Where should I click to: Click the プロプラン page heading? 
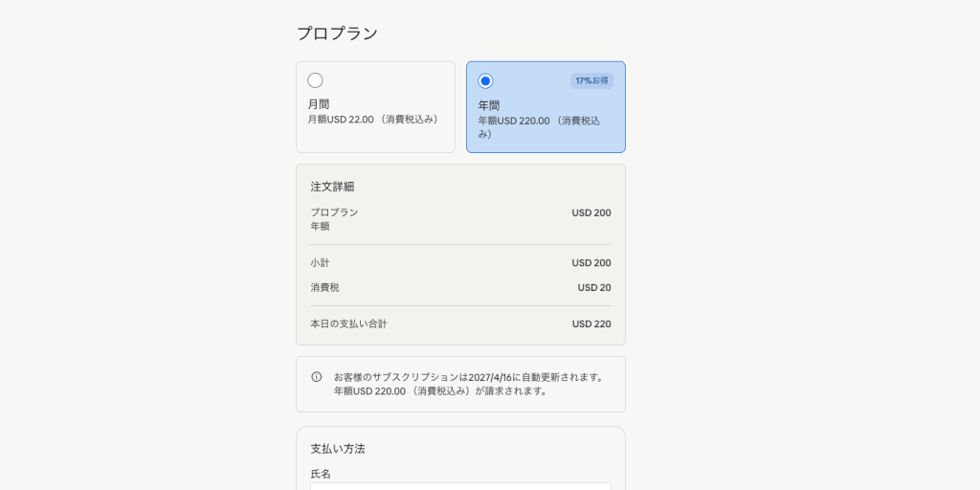337,33
